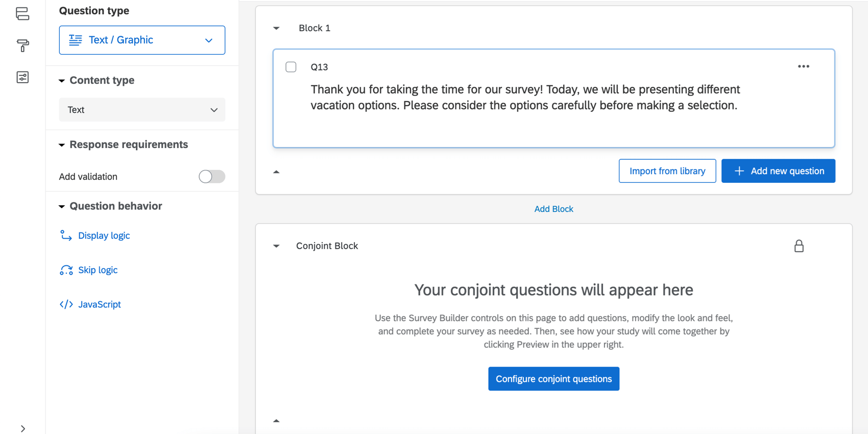
Task: Click the Conjoint Block lock icon
Action: pos(799,246)
